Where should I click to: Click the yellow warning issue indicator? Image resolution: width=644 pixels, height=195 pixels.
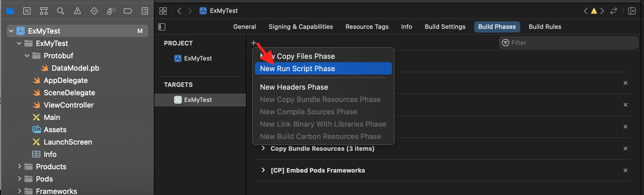tap(594, 11)
